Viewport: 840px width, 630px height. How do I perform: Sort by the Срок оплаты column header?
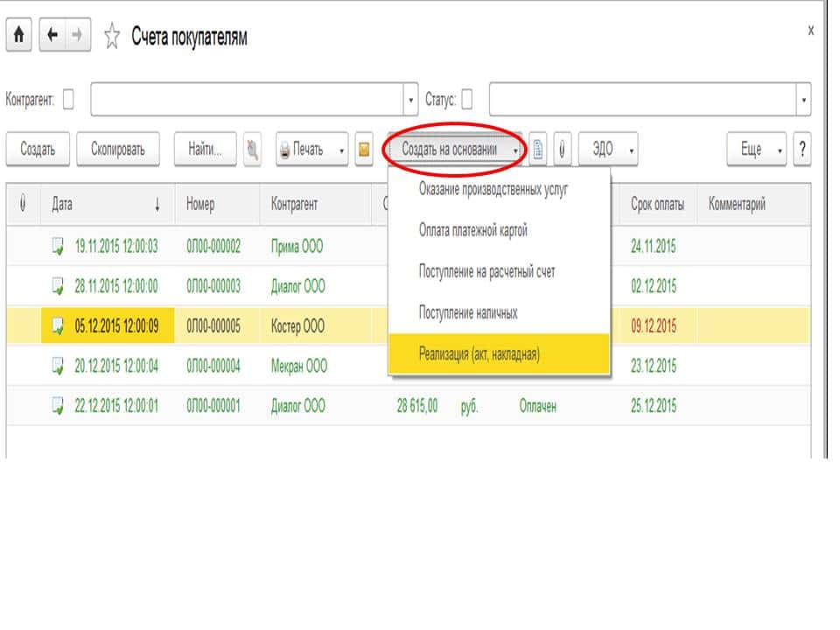click(657, 204)
